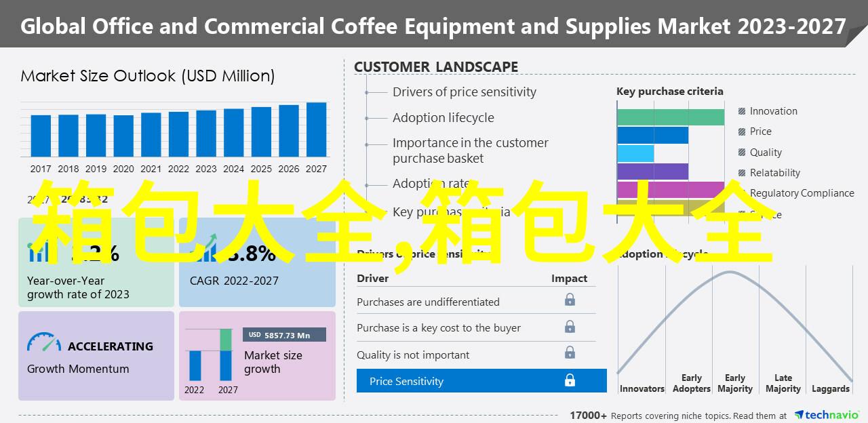Select the Purchases are undifferentiated row text
The height and width of the screenshot is (423, 868).
(428, 302)
